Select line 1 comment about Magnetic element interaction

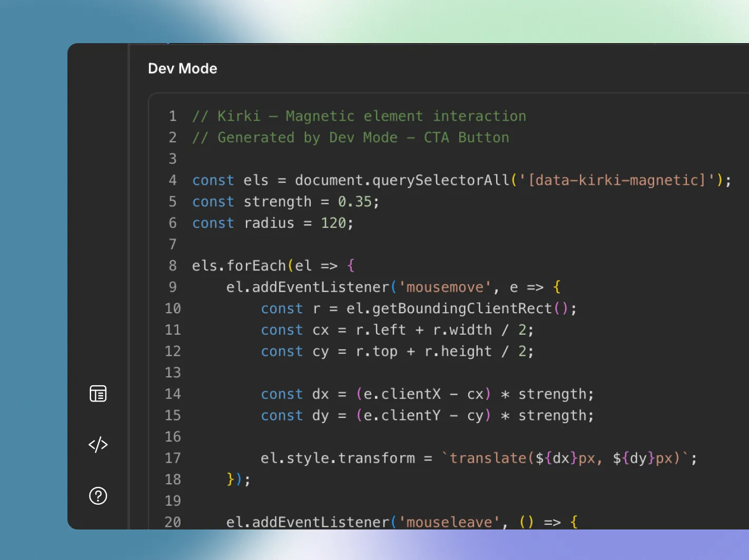coord(359,116)
